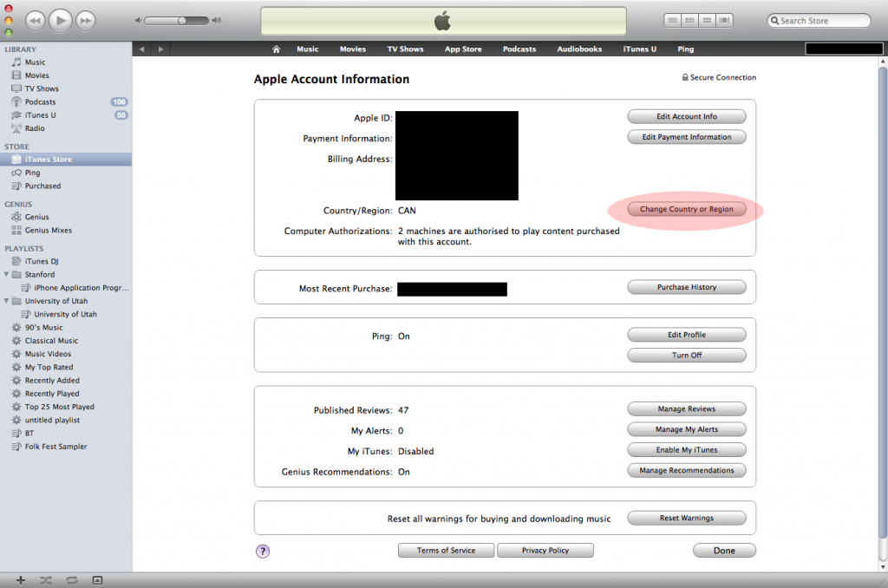Open the Music store tab
888x588 pixels.
coord(308,49)
